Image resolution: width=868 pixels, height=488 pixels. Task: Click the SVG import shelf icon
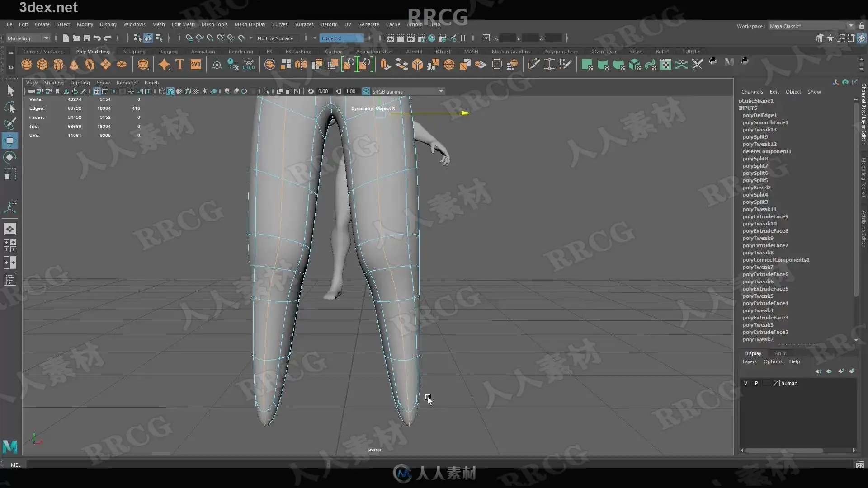click(x=196, y=65)
